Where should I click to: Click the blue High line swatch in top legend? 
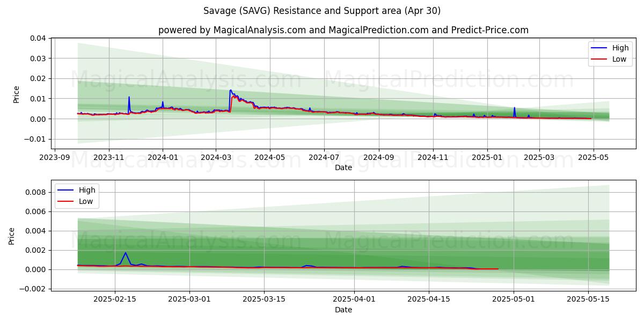tap(600, 48)
